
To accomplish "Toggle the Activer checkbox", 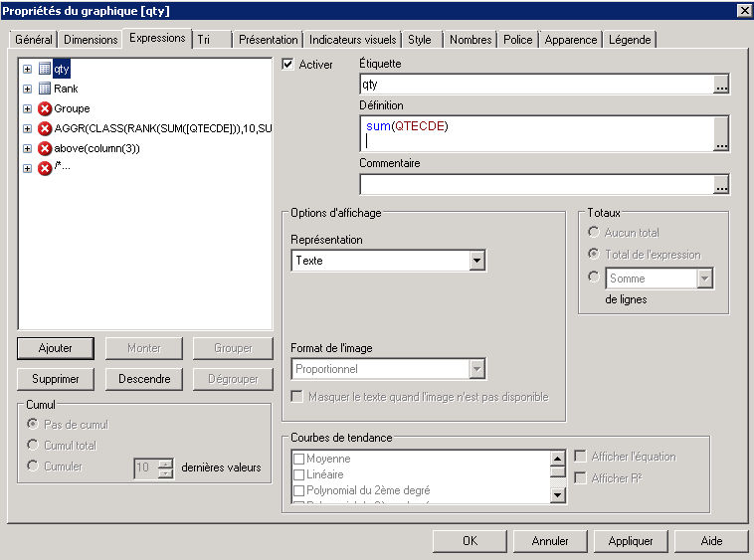I will [287, 64].
